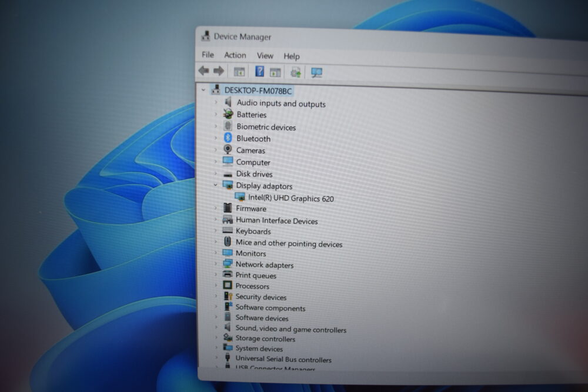The image size is (588, 392).
Task: Select the Software components label
Action: pyautogui.click(x=270, y=308)
